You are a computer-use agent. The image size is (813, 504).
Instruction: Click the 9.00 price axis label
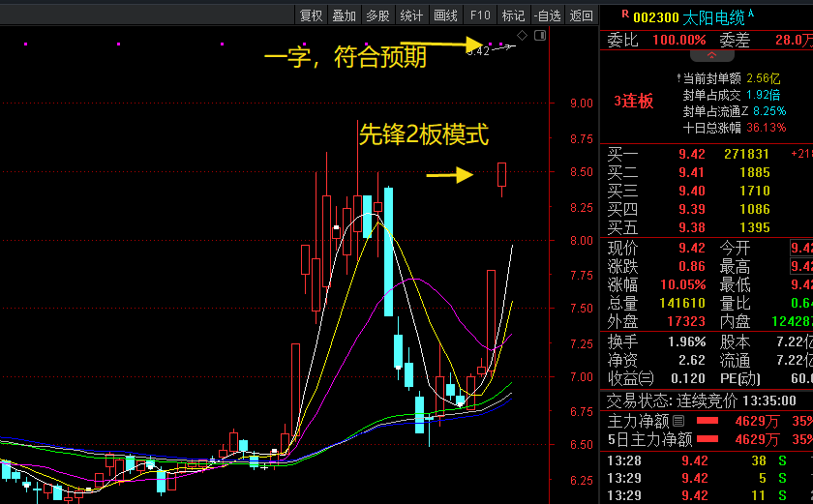[582, 104]
